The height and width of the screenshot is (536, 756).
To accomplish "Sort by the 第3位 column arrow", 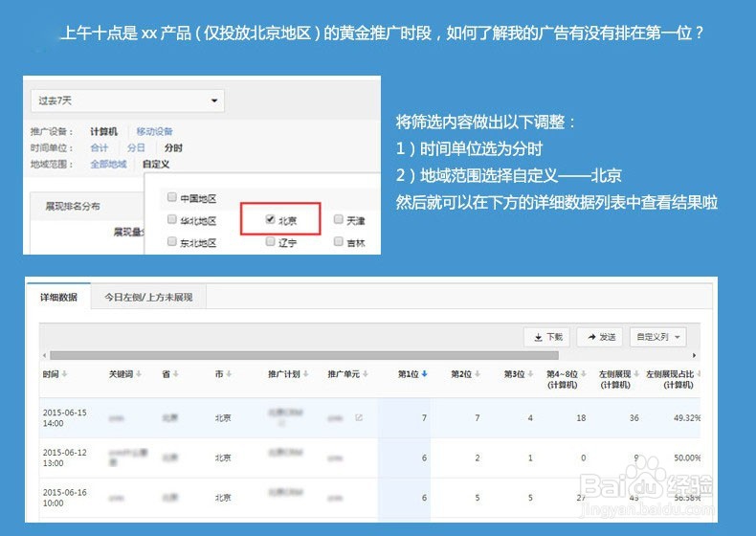I will [530, 374].
